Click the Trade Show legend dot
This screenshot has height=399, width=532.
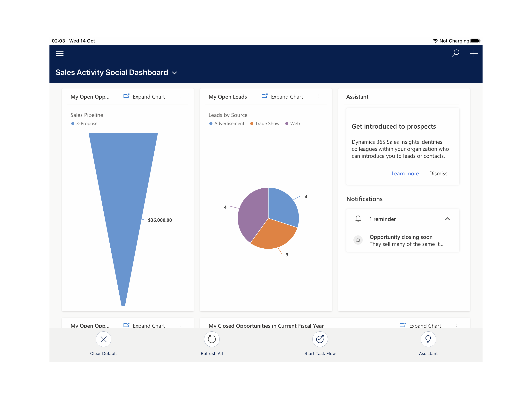(x=252, y=124)
